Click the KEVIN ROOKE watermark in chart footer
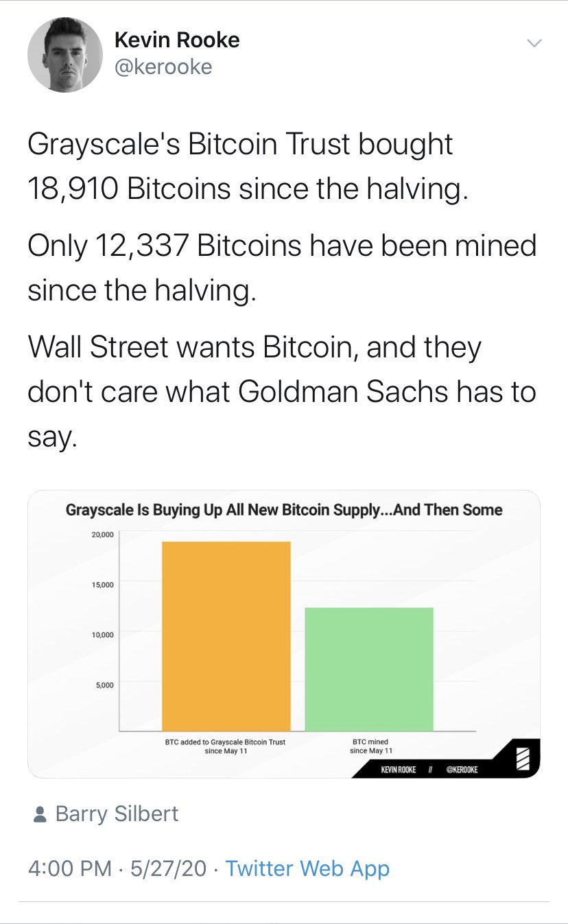 point(399,770)
